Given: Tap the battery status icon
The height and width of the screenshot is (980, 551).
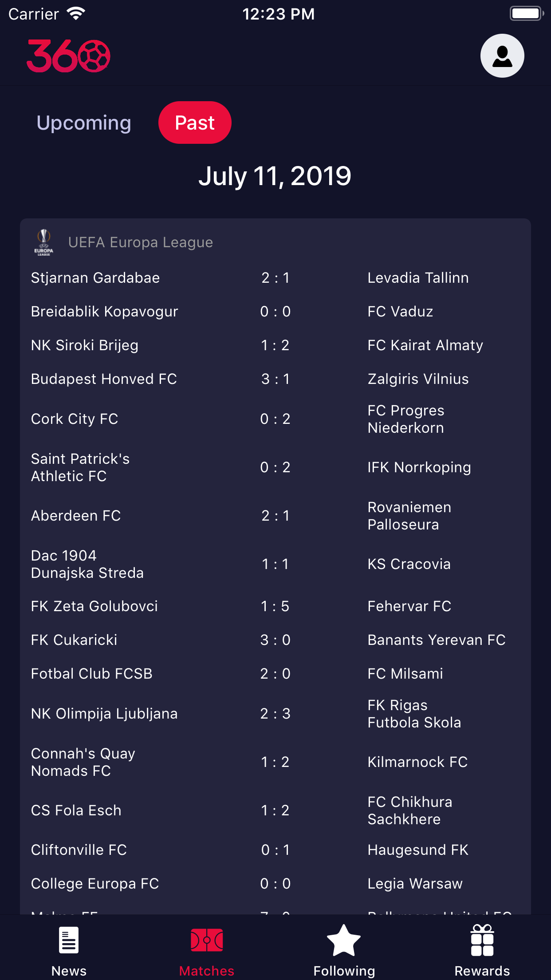Looking at the screenshot, I should (526, 14).
